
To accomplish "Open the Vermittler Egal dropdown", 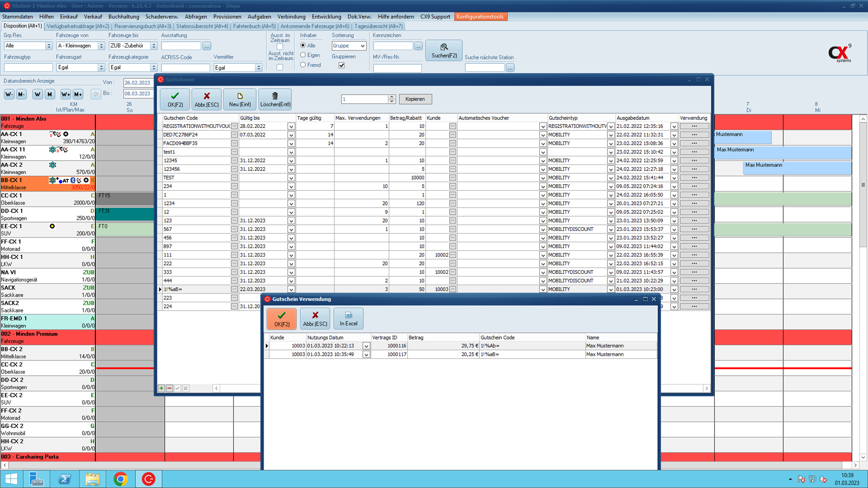I will coord(258,68).
